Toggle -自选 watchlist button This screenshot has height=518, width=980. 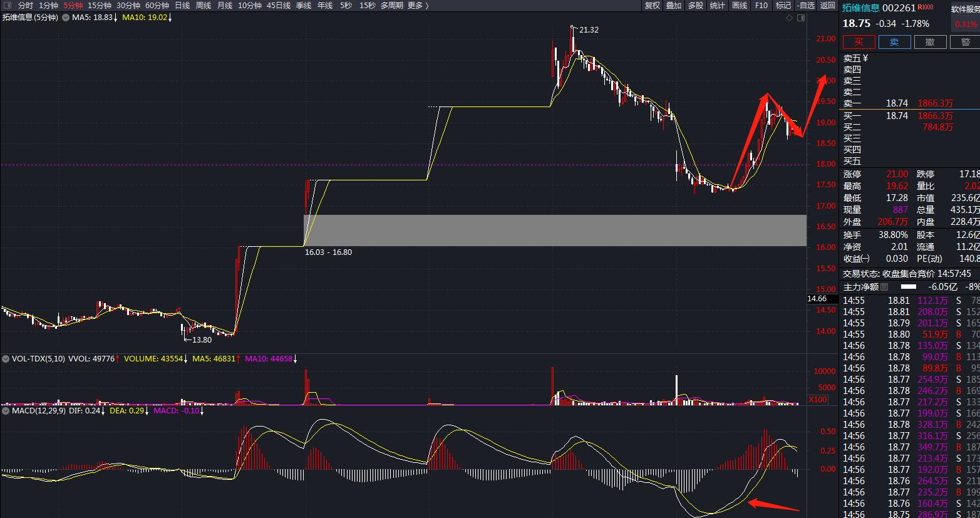coord(805,5)
